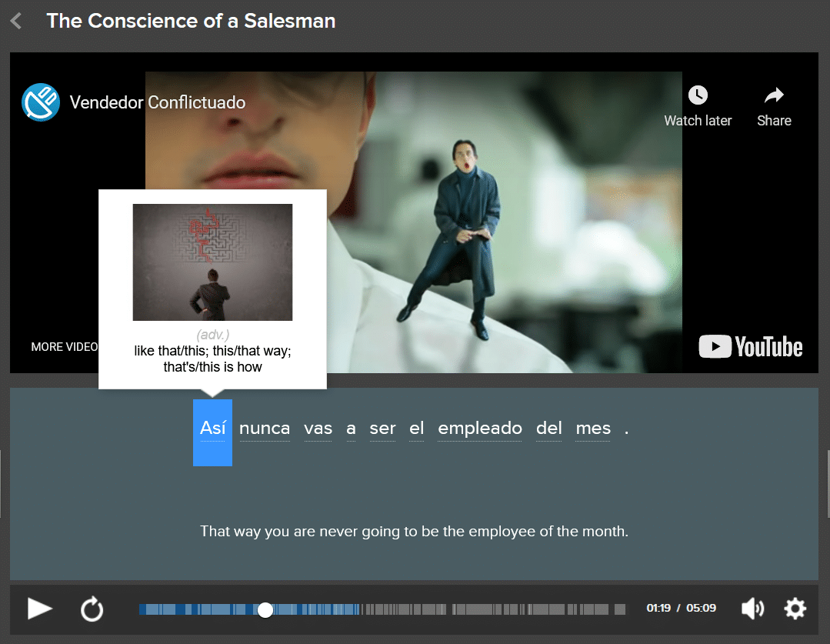Image resolution: width=830 pixels, height=644 pixels.
Task: Select mes in the transcript line
Action: coord(592,429)
